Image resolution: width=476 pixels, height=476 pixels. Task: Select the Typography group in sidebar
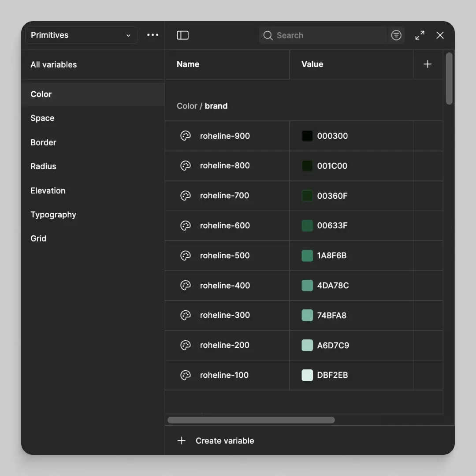pyautogui.click(x=53, y=215)
